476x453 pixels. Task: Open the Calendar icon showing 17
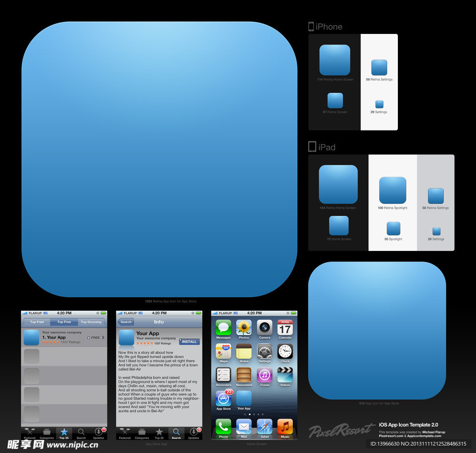[285, 328]
